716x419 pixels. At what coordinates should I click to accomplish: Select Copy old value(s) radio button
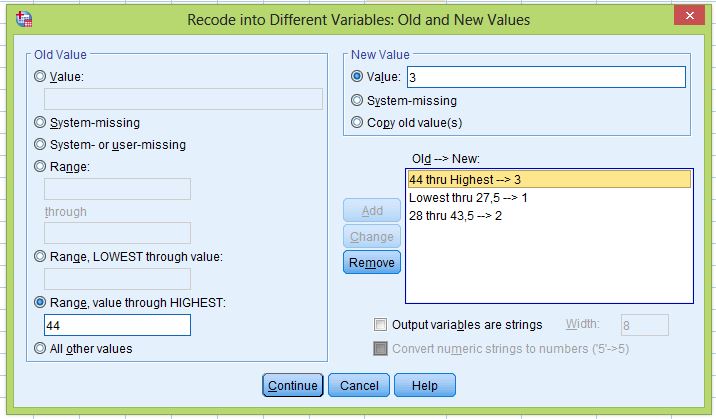coord(357,123)
